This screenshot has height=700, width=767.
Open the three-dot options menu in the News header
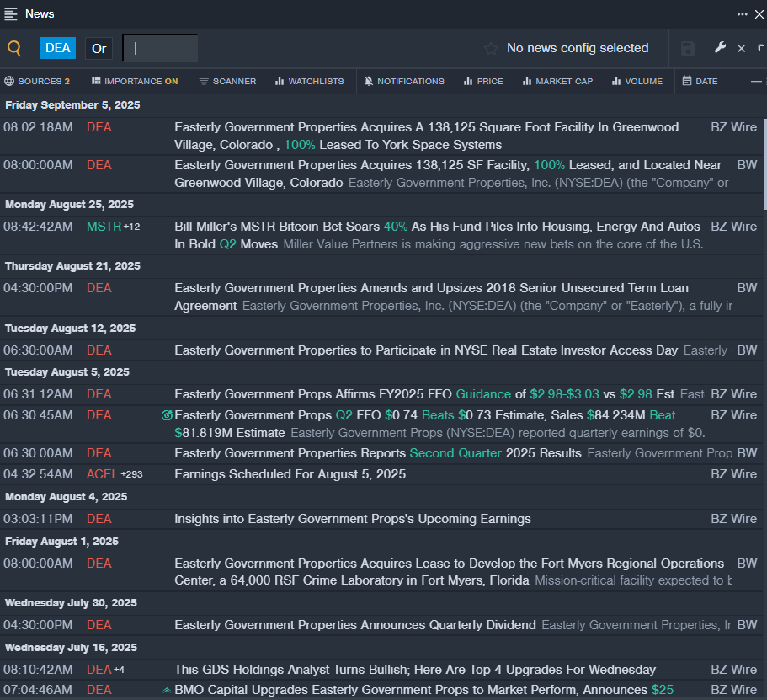(x=742, y=13)
